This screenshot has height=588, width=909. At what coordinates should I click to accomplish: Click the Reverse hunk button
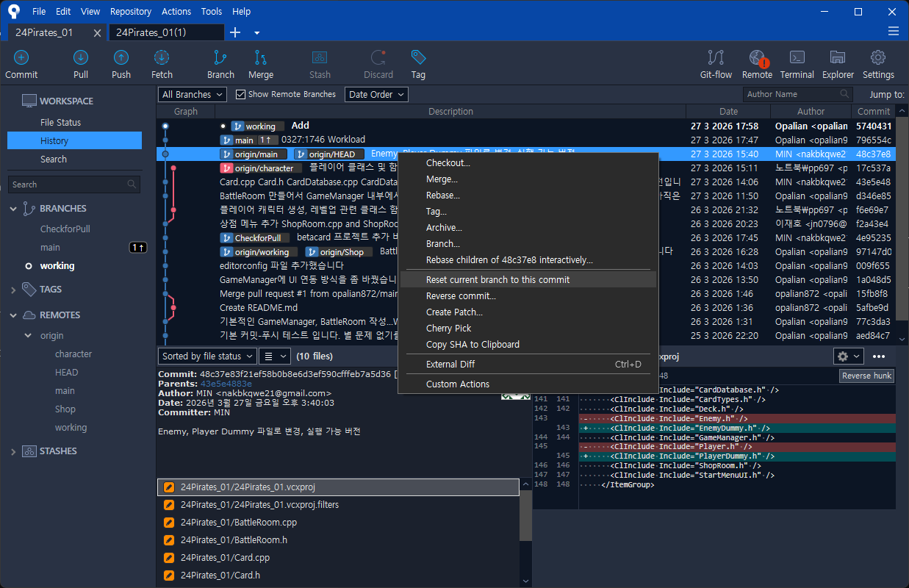[x=866, y=376]
